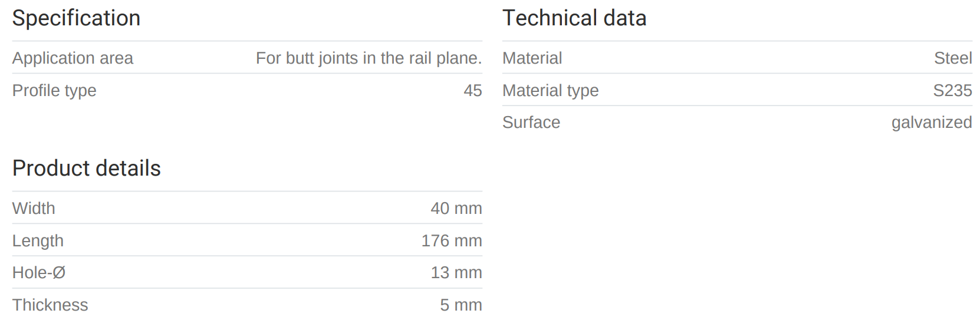Click the Steel material value

point(952,58)
